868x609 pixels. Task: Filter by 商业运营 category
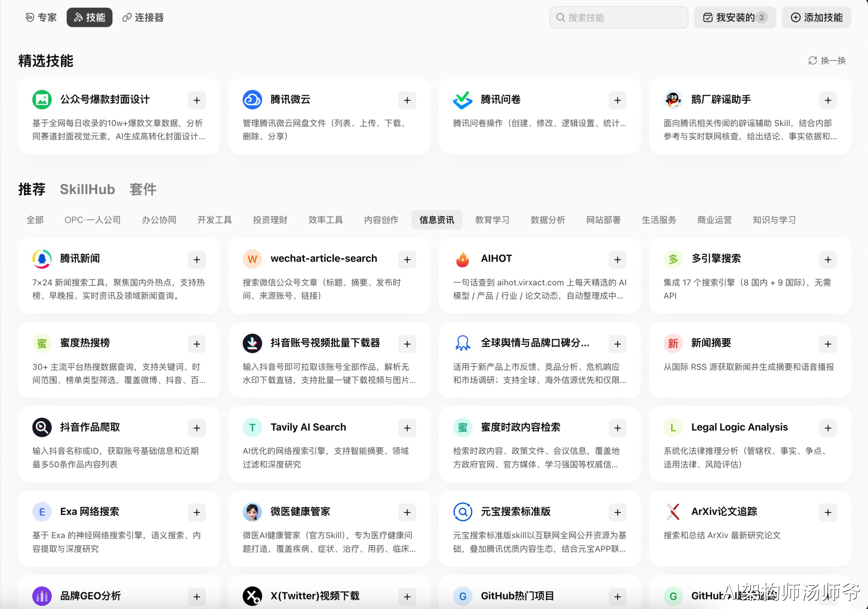coord(714,220)
